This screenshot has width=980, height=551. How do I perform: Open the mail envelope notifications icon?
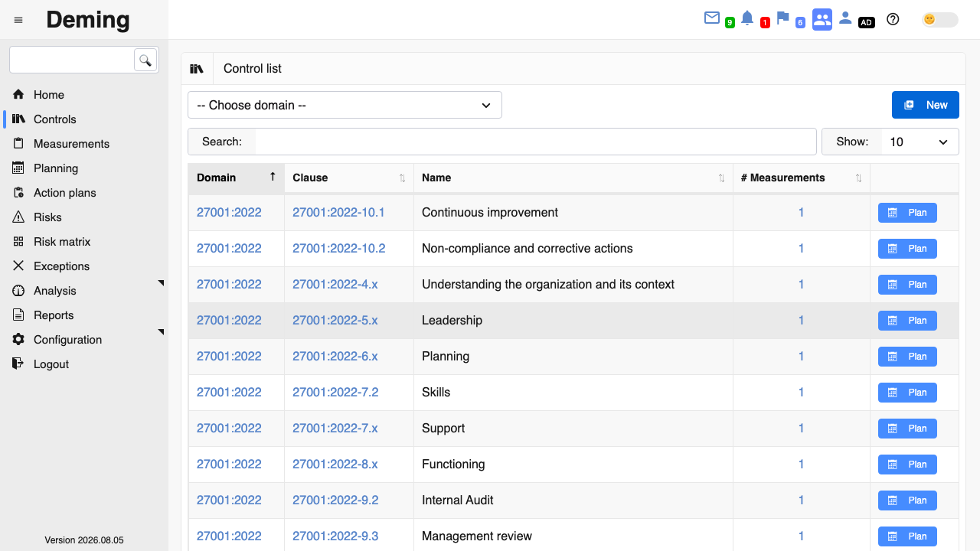(x=712, y=18)
